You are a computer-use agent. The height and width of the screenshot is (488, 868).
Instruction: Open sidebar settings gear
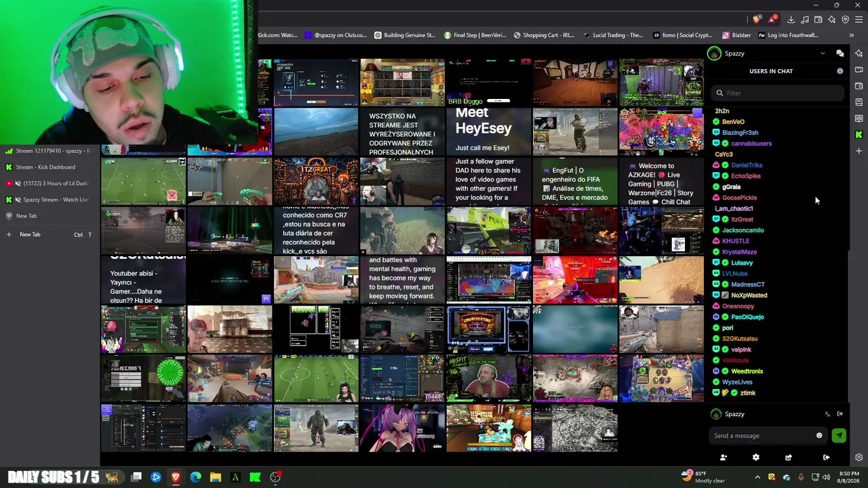tap(859, 457)
